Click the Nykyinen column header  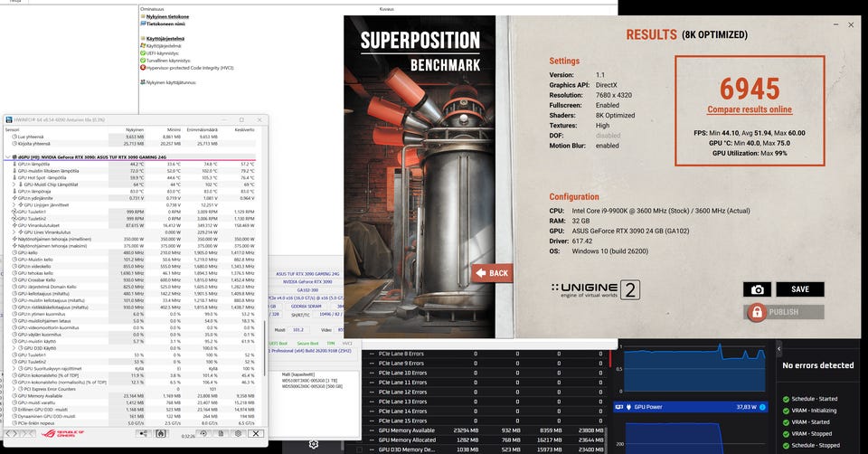coord(135,129)
